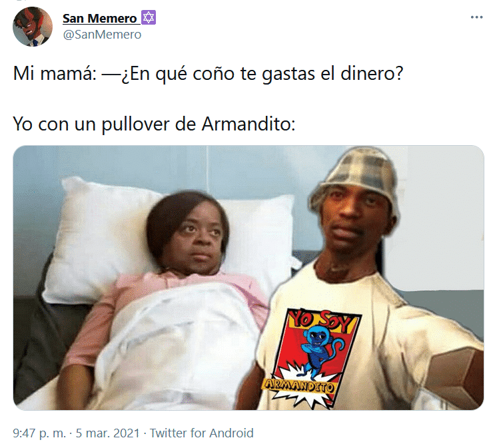This screenshot has height=448, width=493.
Task: Open the three-dot more options menu
Action: [476, 17]
